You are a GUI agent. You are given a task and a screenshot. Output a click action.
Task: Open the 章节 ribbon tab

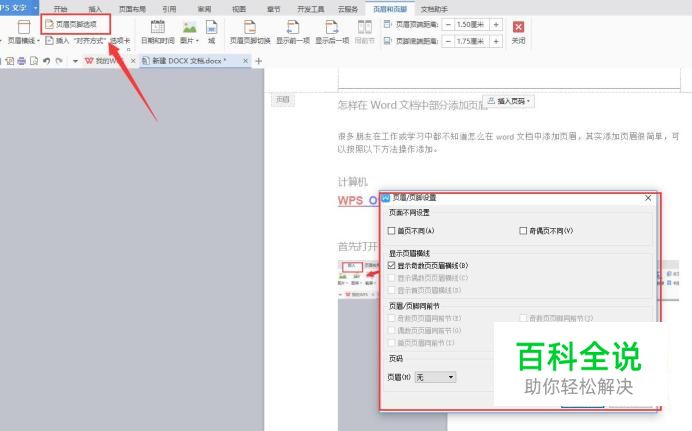(274, 9)
